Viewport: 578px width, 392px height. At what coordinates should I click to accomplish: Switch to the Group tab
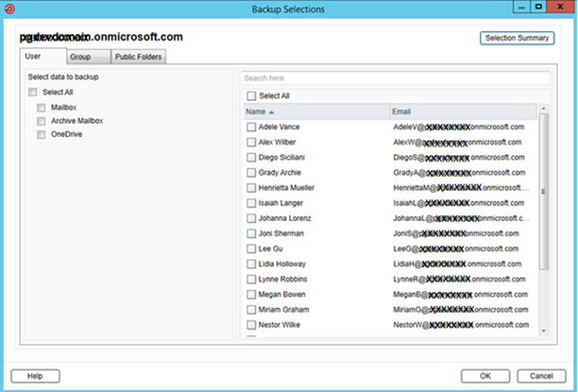pos(89,57)
